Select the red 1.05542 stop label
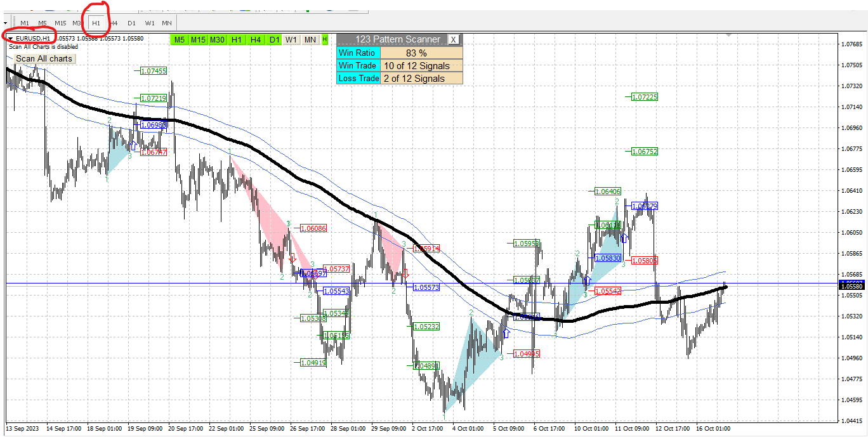 point(608,290)
